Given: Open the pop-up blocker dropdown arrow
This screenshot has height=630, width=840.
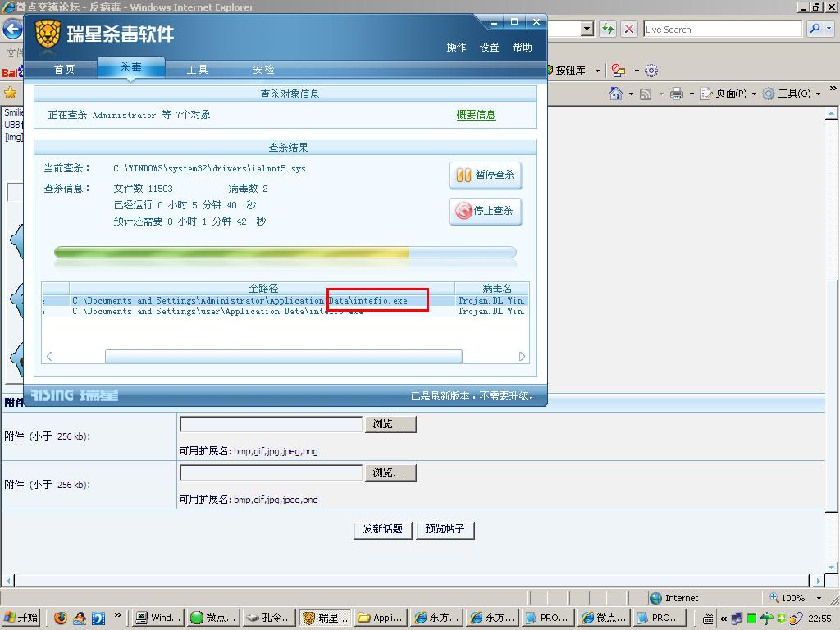Looking at the screenshot, I should (637, 71).
